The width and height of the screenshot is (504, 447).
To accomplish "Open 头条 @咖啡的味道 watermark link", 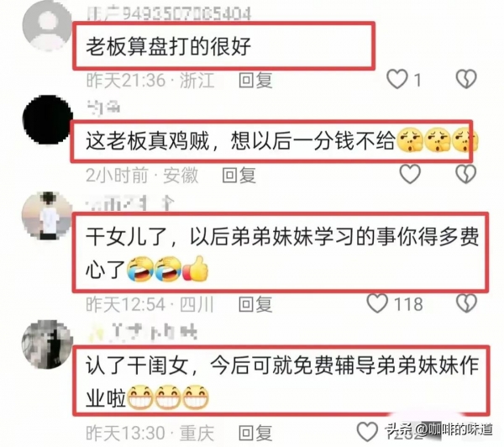I will click(439, 429).
